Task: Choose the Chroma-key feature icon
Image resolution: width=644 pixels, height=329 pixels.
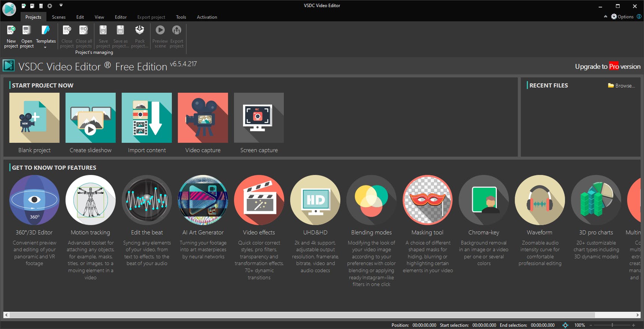Action: [484, 200]
